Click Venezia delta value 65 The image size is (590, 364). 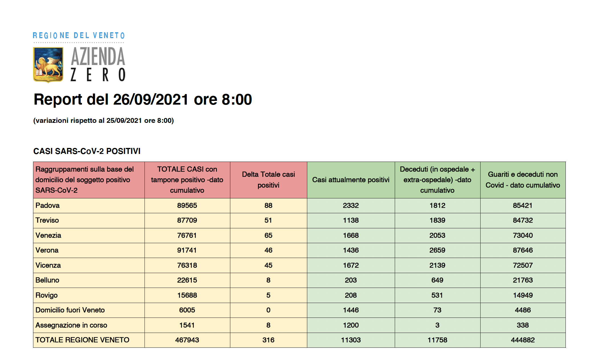point(268,235)
